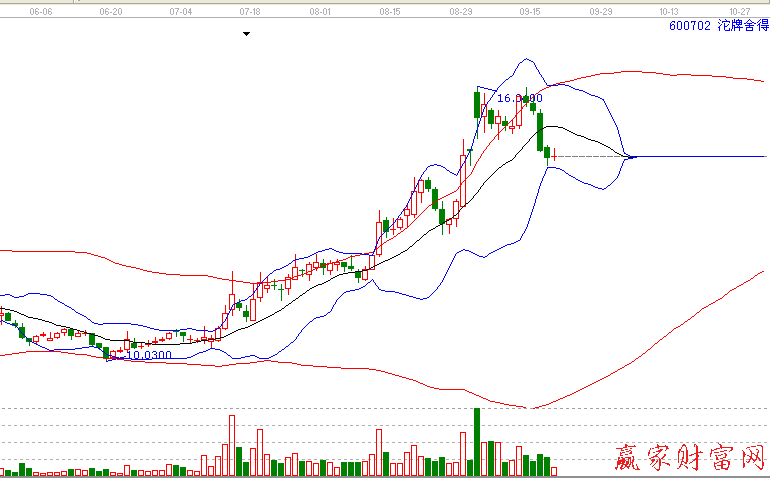Click the 10-27 date label

click(739, 12)
